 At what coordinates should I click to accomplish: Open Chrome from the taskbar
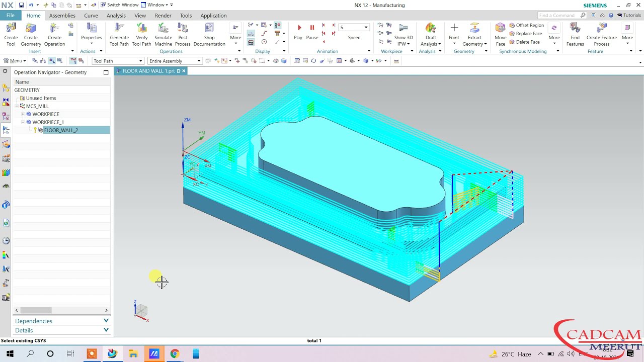[175, 354]
